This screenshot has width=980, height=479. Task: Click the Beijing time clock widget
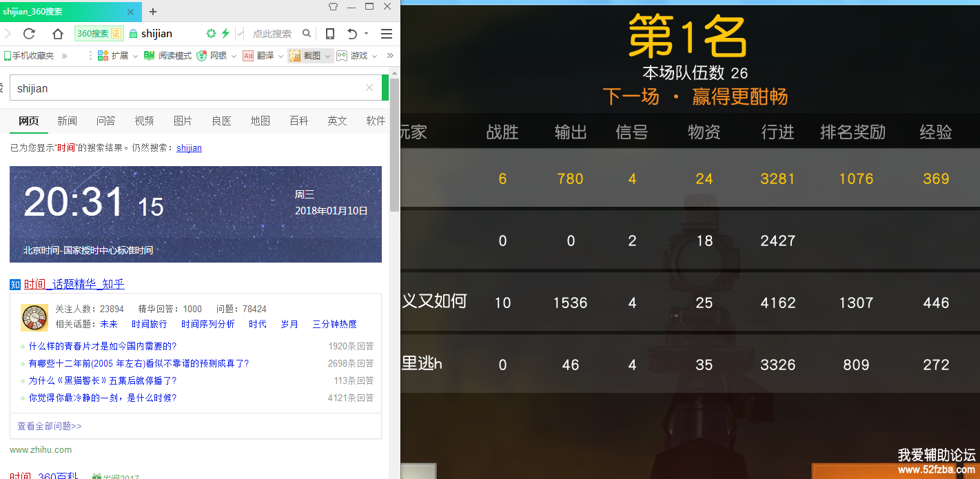coord(196,214)
